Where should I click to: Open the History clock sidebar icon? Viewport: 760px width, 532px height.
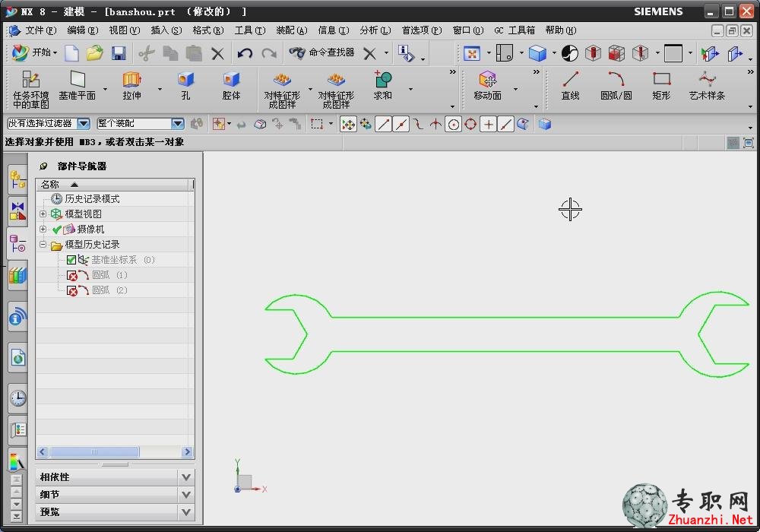(x=18, y=397)
